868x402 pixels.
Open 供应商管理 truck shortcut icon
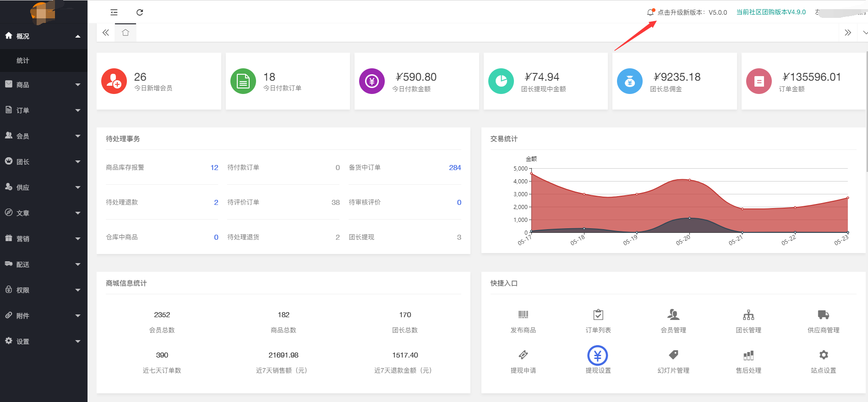coord(824,314)
